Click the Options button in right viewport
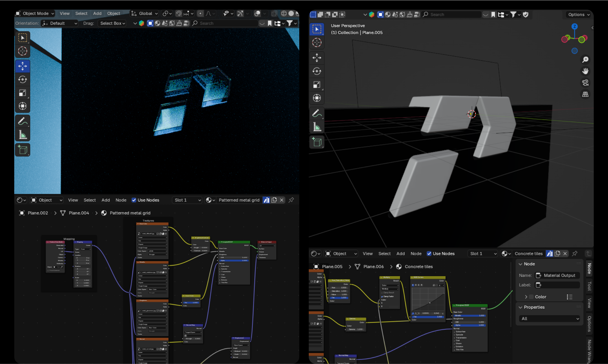 [x=579, y=15]
